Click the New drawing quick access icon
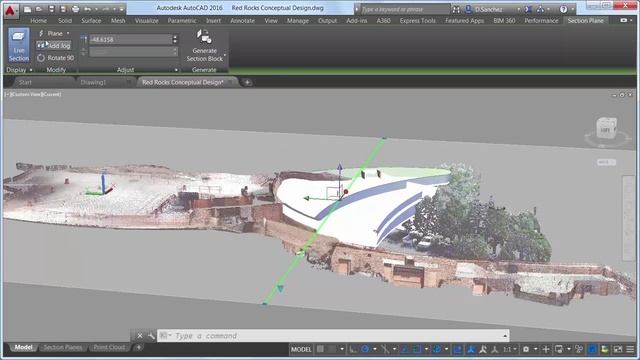Image resolution: width=640 pixels, height=360 pixels. [x=27, y=9]
